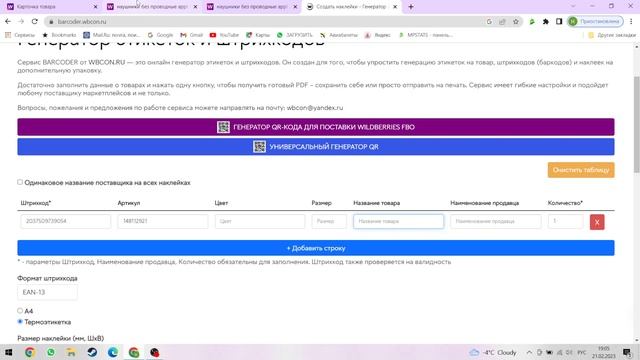Go back with the browser back arrow
This screenshot has width=640, height=360.
pyautogui.click(x=8, y=22)
